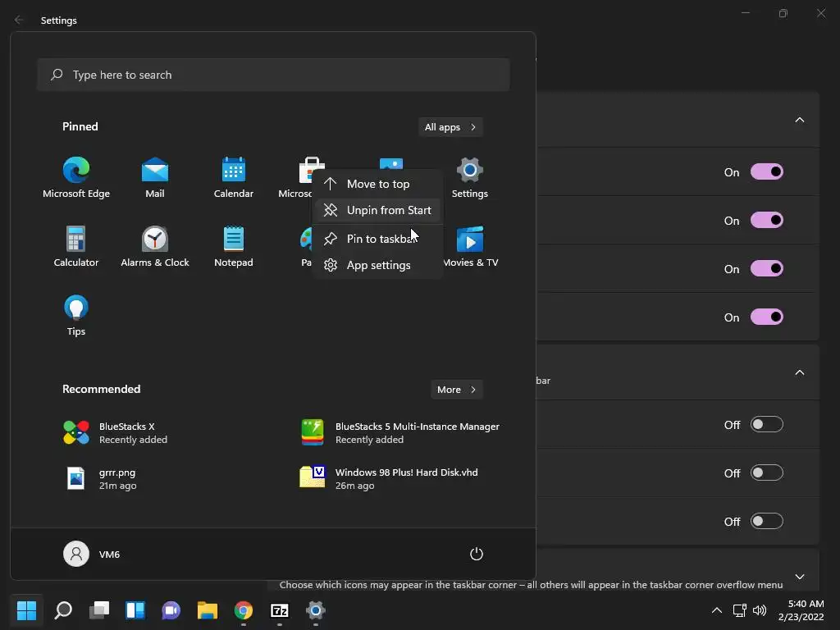Switch to Settings gear on taskbar
The image size is (840, 630).
click(316, 610)
